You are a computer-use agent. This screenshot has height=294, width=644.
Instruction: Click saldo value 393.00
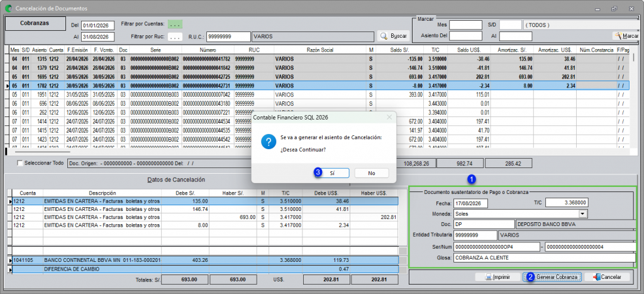coord(416,94)
